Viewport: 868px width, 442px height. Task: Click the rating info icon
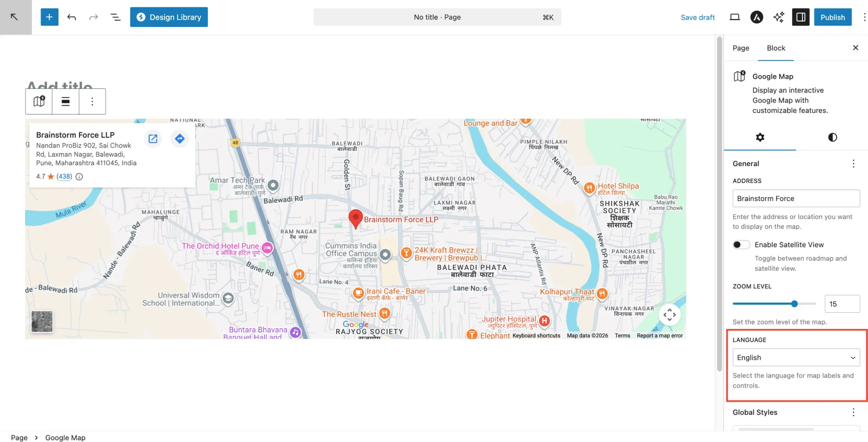pyautogui.click(x=79, y=176)
